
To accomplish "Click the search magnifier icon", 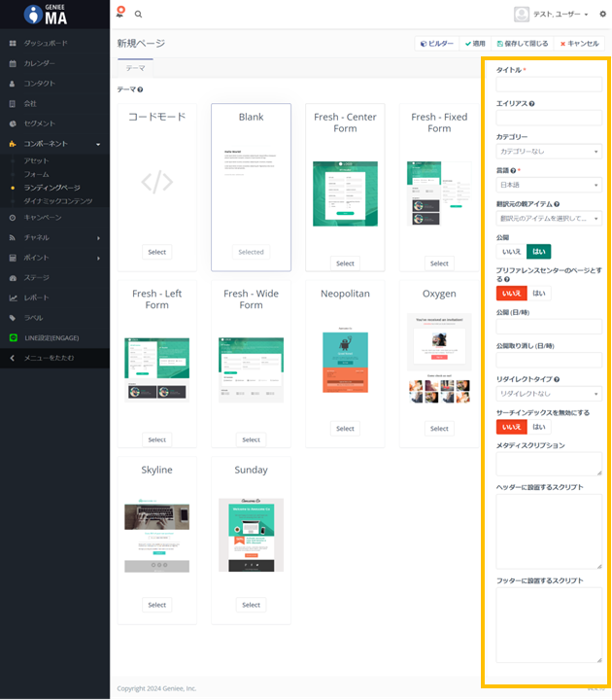I will [138, 14].
